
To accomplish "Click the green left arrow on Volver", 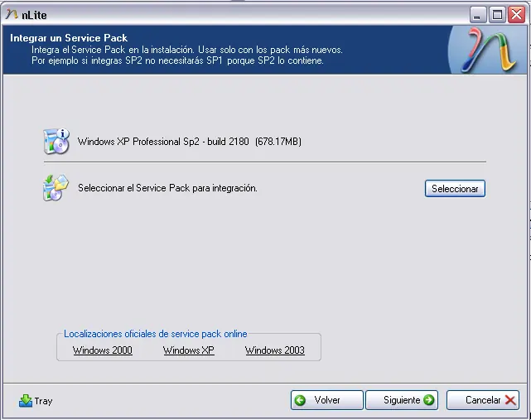I will 300,400.
